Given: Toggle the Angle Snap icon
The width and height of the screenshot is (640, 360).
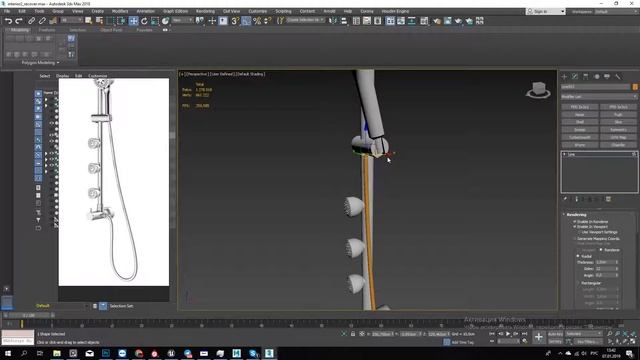Looking at the screenshot, I should pyautogui.click(x=246, y=21).
